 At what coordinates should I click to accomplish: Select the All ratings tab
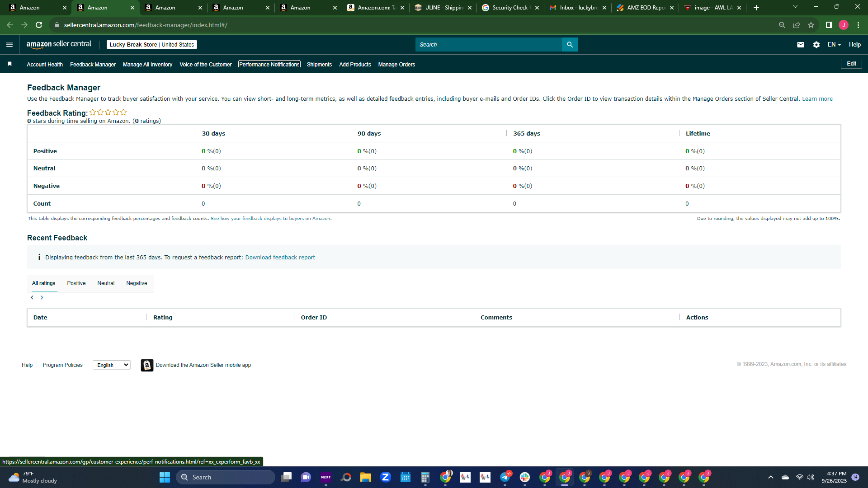[x=44, y=283]
